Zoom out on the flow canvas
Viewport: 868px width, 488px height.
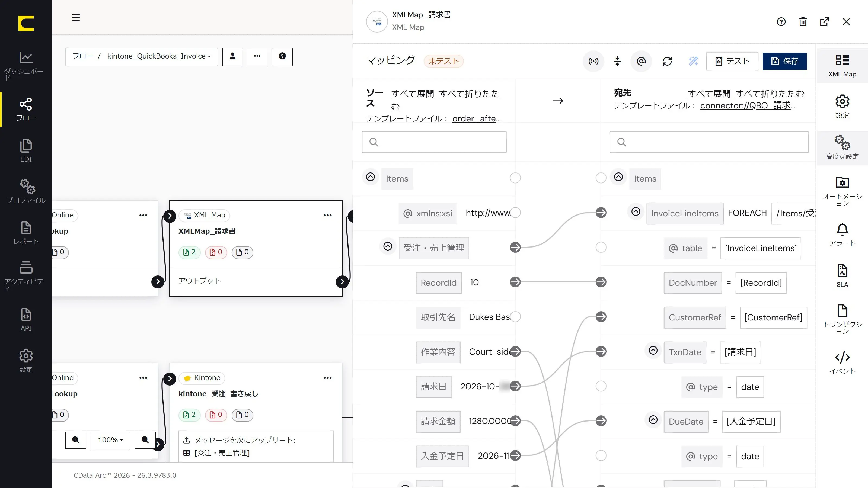145,440
